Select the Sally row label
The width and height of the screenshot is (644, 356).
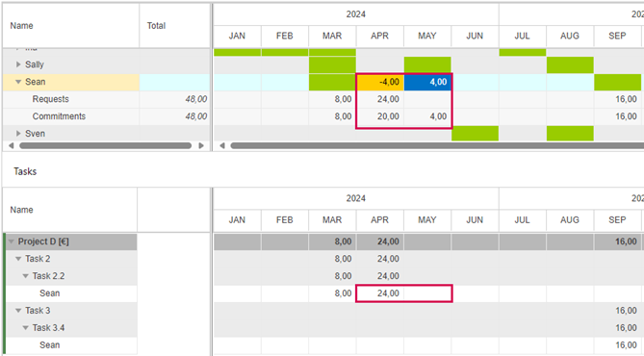tap(35, 64)
